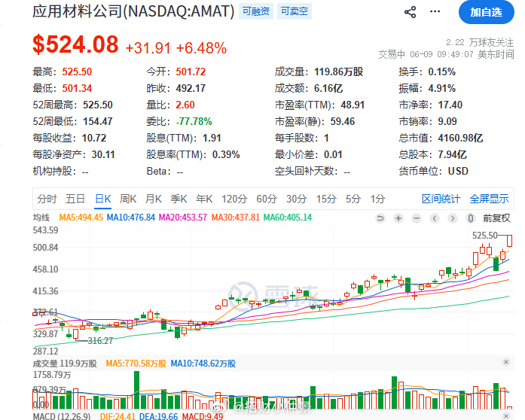Click the 成交量 value 119.86万股
The width and height of the screenshot is (525, 420).
338,72
